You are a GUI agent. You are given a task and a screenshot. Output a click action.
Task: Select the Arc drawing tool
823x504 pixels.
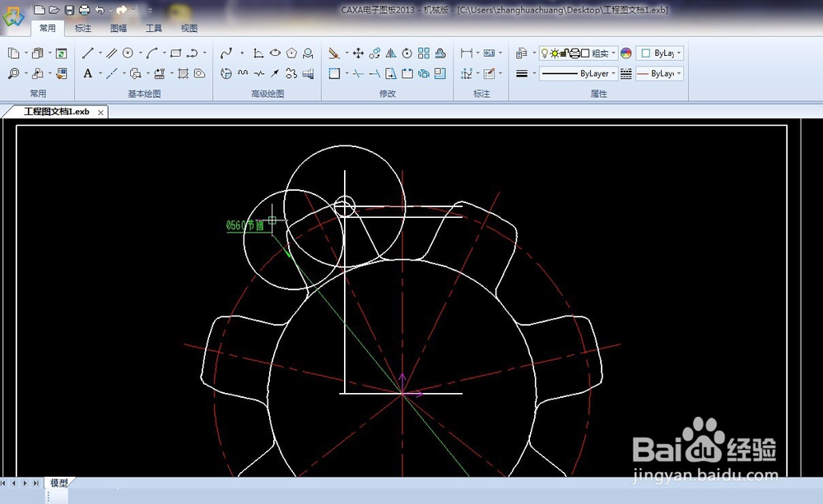(152, 53)
